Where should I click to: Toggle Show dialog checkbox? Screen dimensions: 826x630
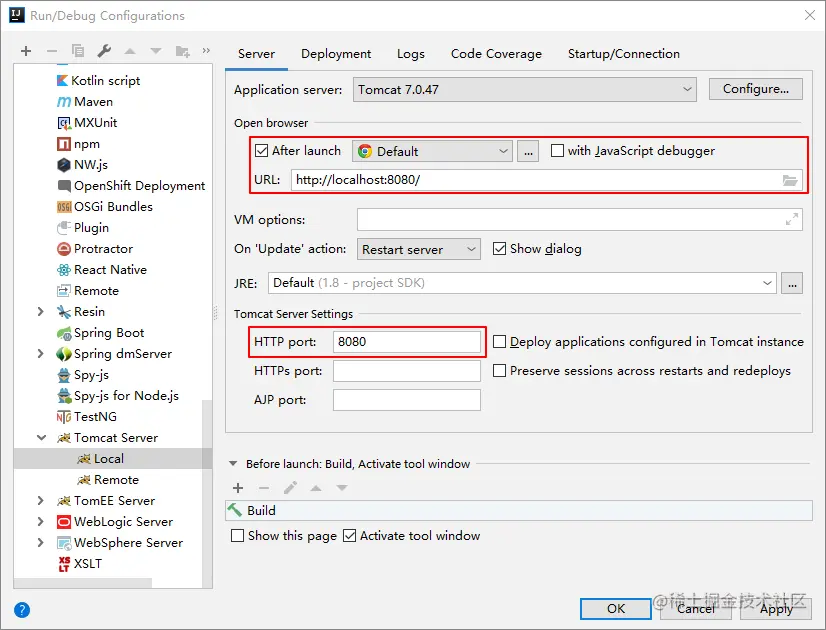(499, 249)
